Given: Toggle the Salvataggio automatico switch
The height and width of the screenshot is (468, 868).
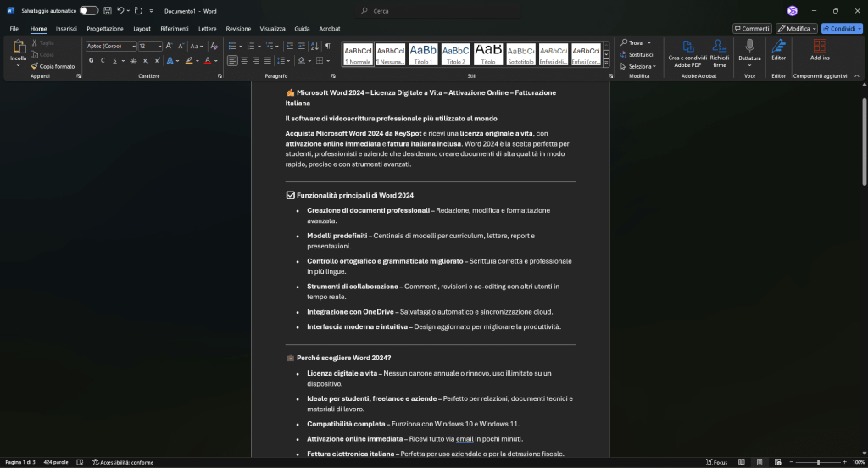Looking at the screenshot, I should [88, 10].
